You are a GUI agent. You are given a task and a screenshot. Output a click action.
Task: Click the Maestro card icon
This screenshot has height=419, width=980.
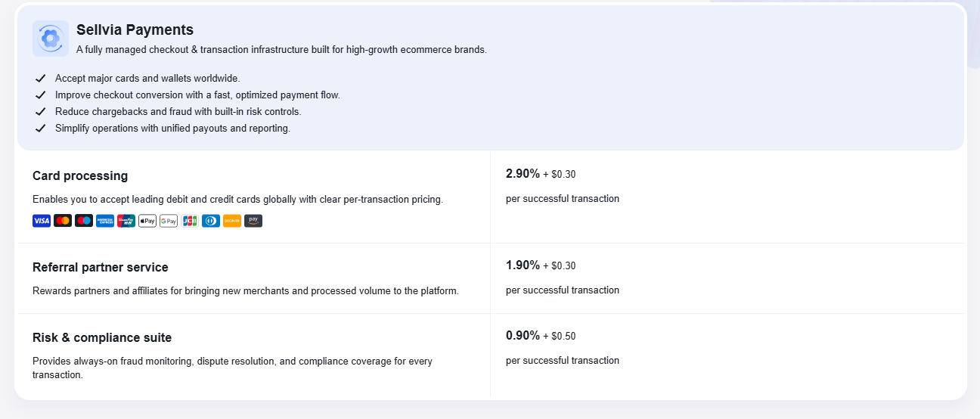coord(84,221)
